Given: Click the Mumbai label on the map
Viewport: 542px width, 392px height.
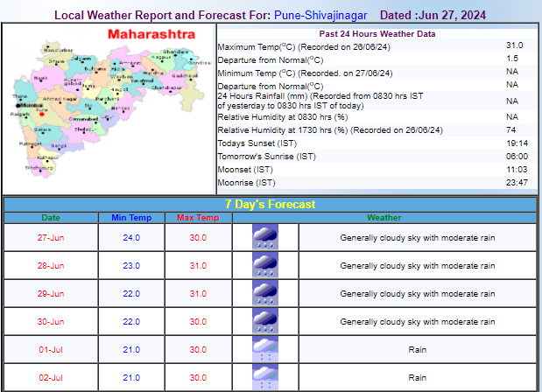Looking at the screenshot, I should click(30, 105).
